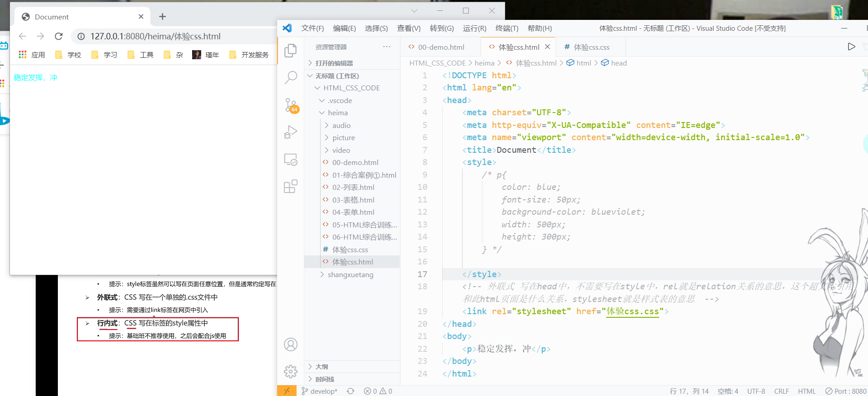Click the Port : 8080 status item
Viewport: 868px width, 396px height.
845,391
